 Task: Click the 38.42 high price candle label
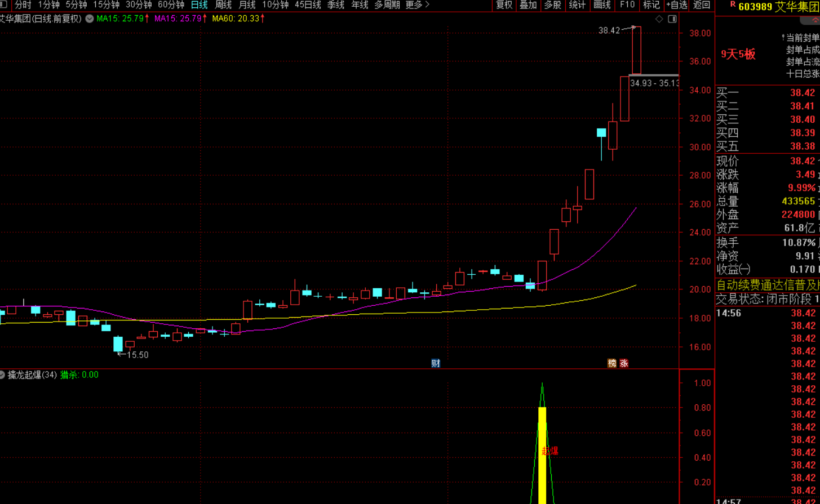point(609,30)
